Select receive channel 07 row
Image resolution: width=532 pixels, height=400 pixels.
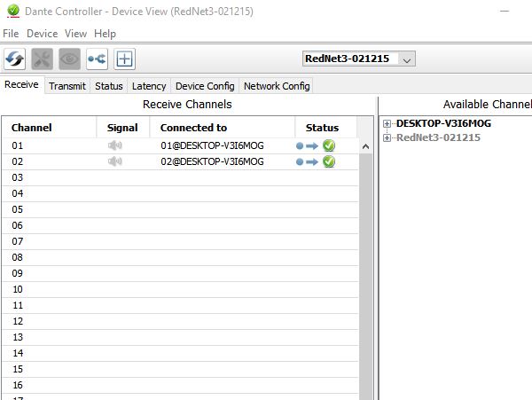pyautogui.click(x=180, y=241)
